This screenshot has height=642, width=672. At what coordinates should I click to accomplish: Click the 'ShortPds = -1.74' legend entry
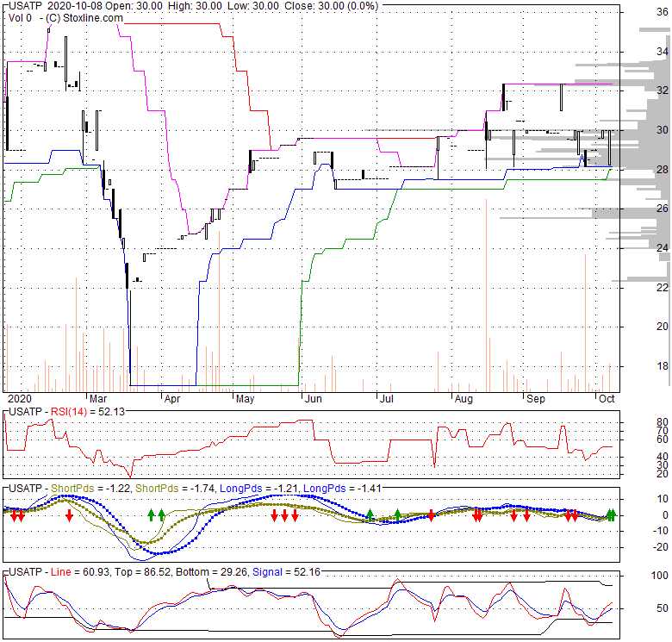pyautogui.click(x=175, y=489)
